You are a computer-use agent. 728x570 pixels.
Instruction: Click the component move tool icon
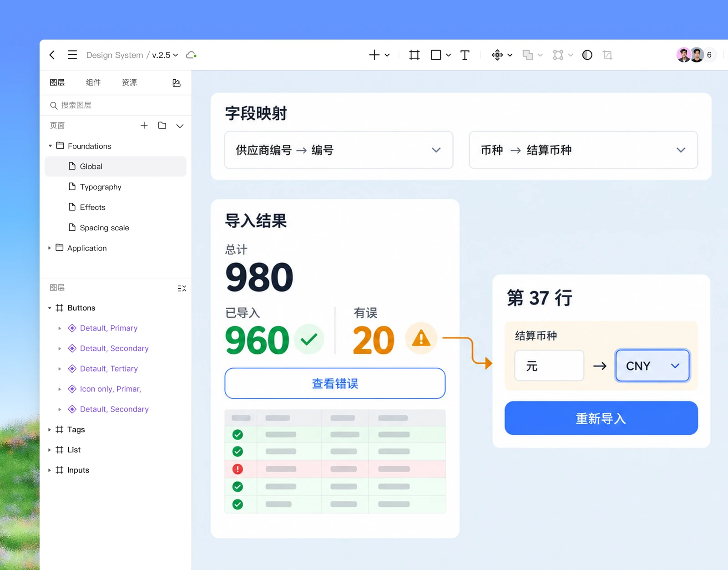point(497,55)
